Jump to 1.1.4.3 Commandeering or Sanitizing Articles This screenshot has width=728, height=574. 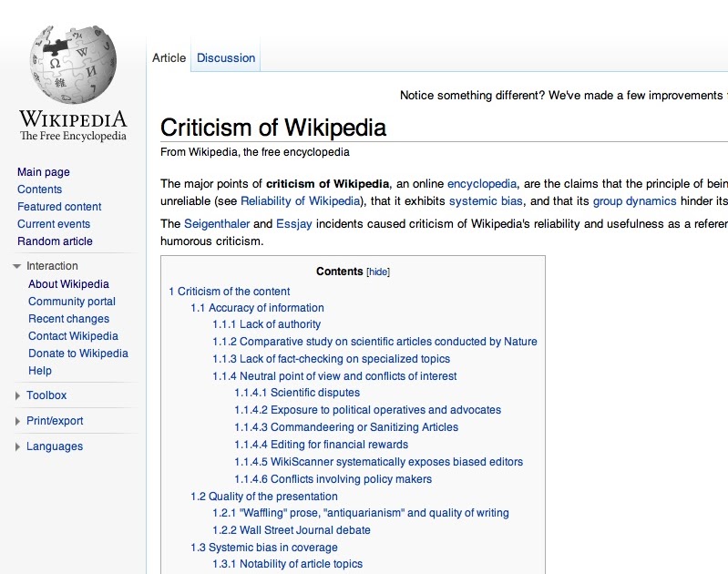click(346, 427)
